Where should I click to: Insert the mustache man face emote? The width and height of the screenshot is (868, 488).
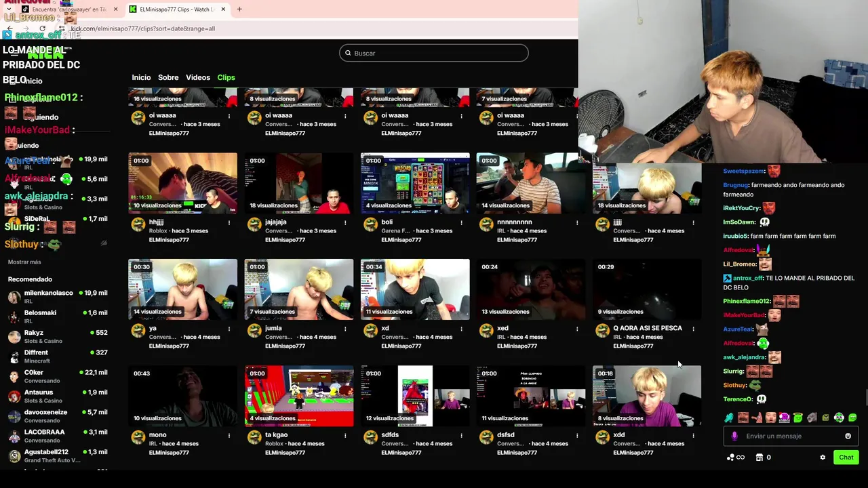(x=743, y=418)
